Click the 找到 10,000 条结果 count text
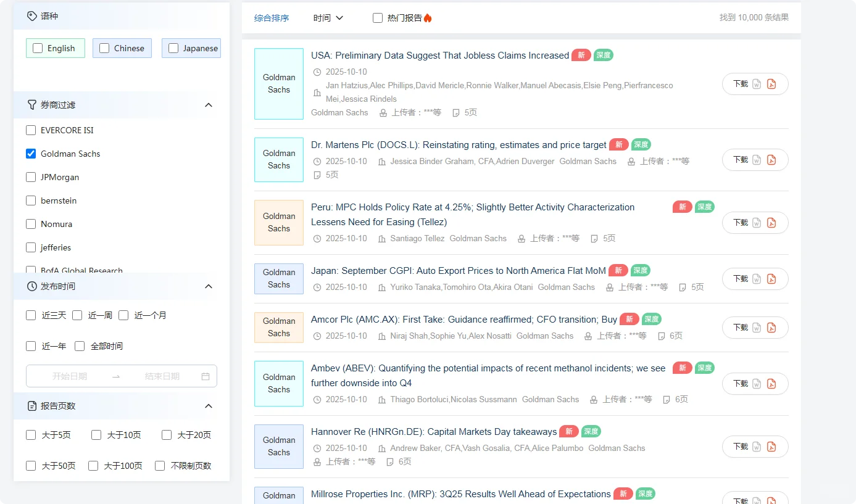 click(754, 18)
